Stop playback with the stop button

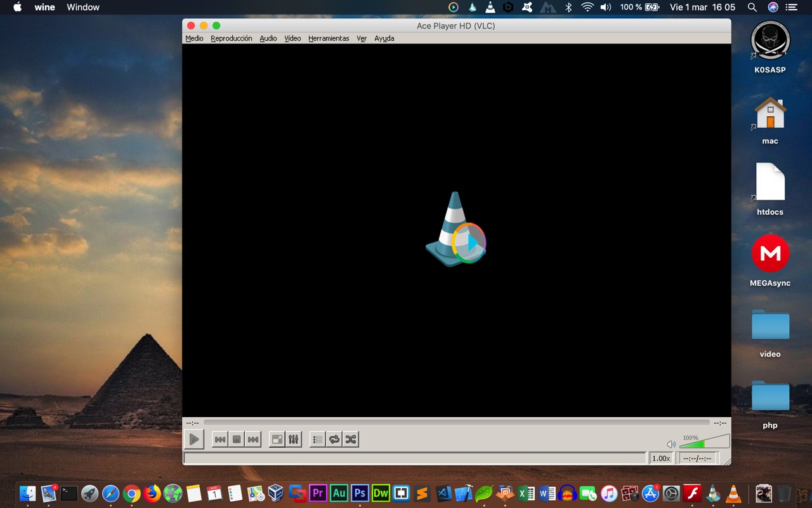pyautogui.click(x=237, y=439)
